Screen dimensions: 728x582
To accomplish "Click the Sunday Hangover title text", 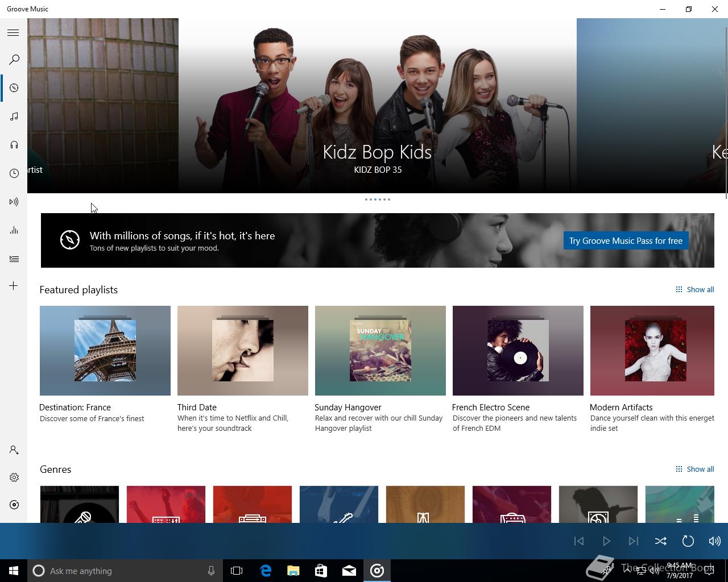I will point(348,407).
